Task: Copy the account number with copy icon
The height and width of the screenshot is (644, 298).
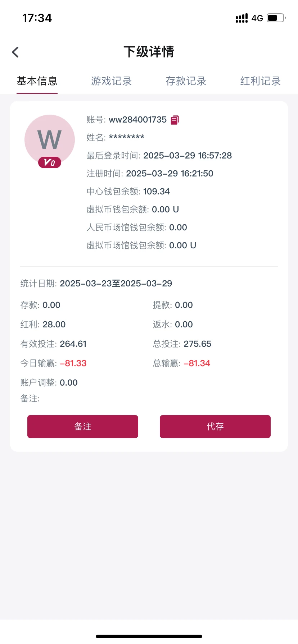Action: point(175,120)
